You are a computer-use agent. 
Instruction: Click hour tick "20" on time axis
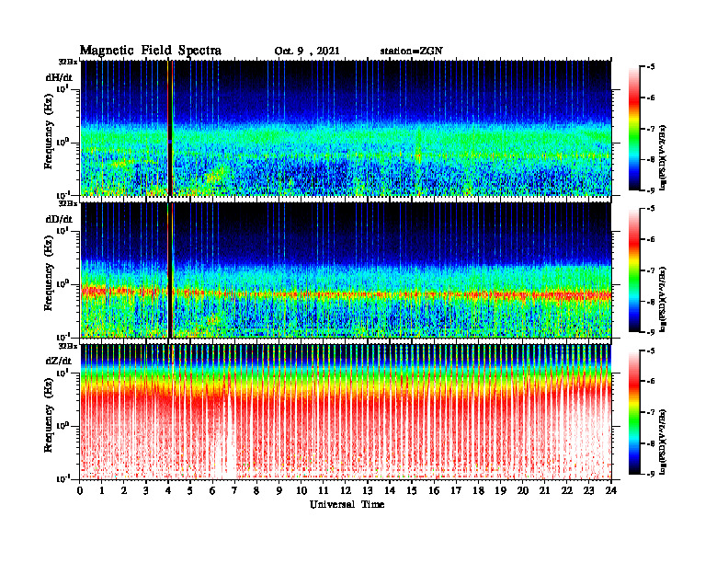tap(523, 491)
